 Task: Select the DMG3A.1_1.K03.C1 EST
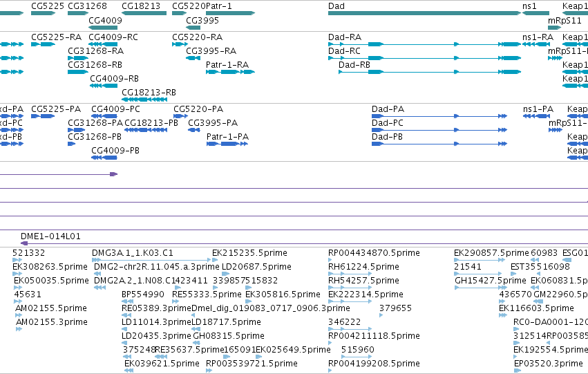[x=151, y=260]
